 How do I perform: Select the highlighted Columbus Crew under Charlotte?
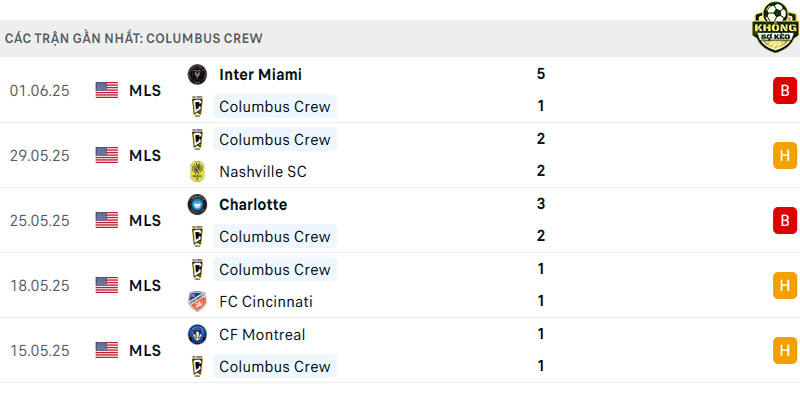274,237
